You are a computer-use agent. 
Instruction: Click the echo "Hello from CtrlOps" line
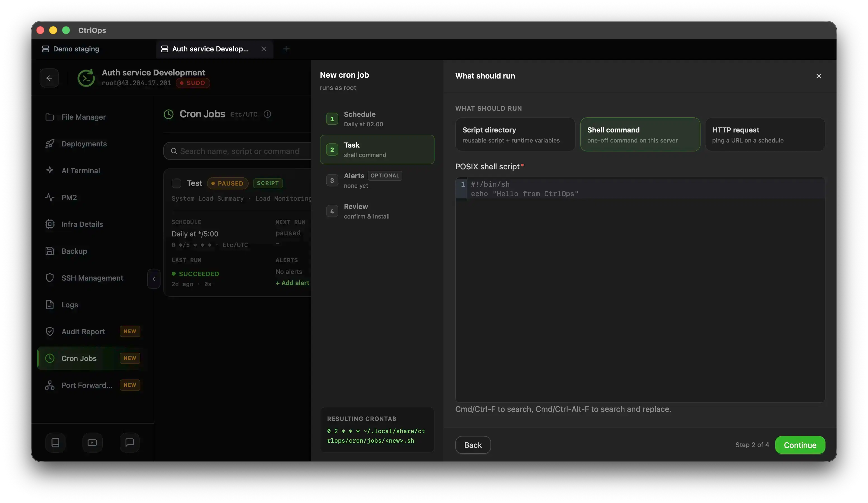tap(525, 194)
